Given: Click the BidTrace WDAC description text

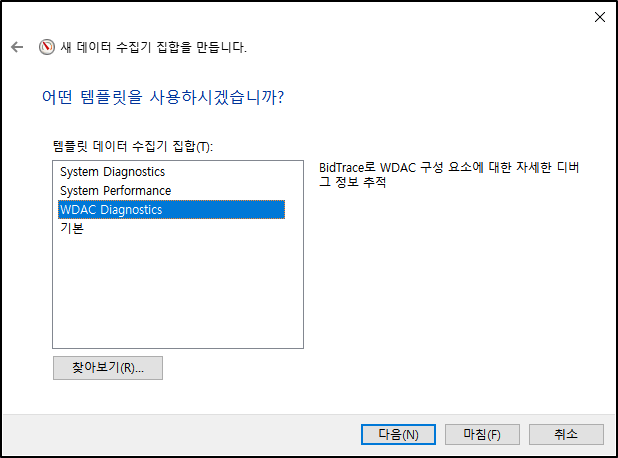Looking at the screenshot, I should coord(449,175).
